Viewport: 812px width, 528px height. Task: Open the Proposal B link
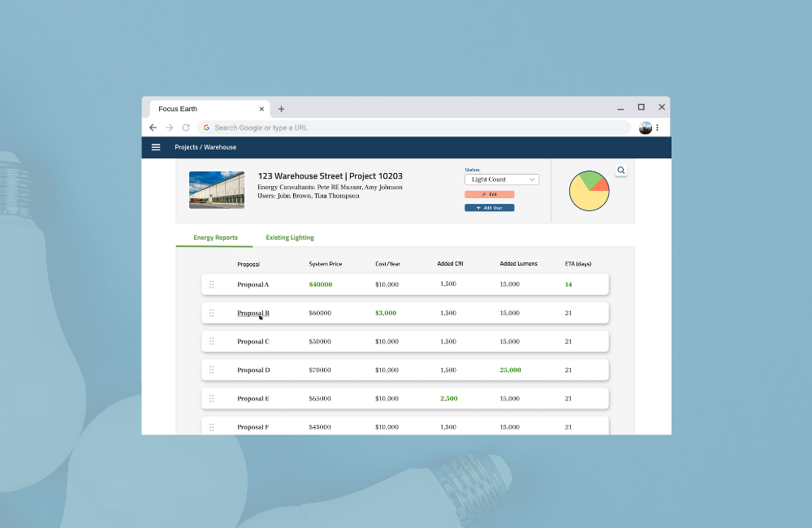[x=253, y=313]
